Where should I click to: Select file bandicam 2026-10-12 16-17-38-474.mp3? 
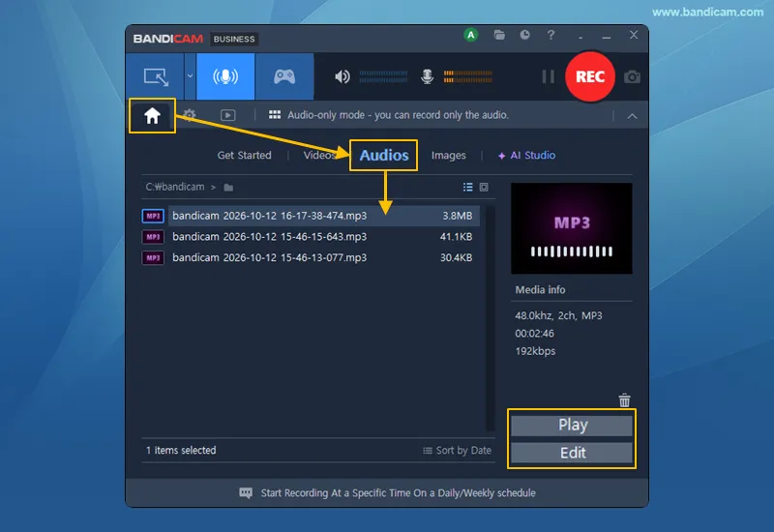tap(323, 216)
